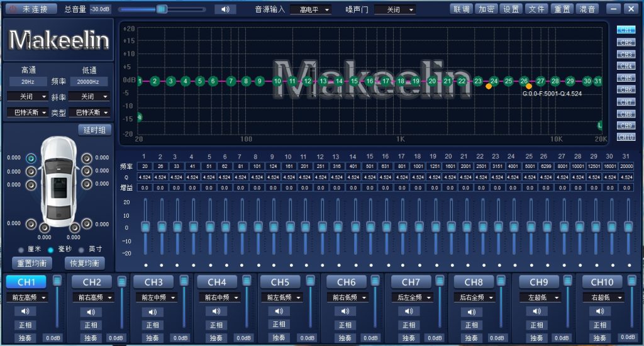Mute CH2 speaker icon
This screenshot has height=346, width=644.
click(x=91, y=312)
